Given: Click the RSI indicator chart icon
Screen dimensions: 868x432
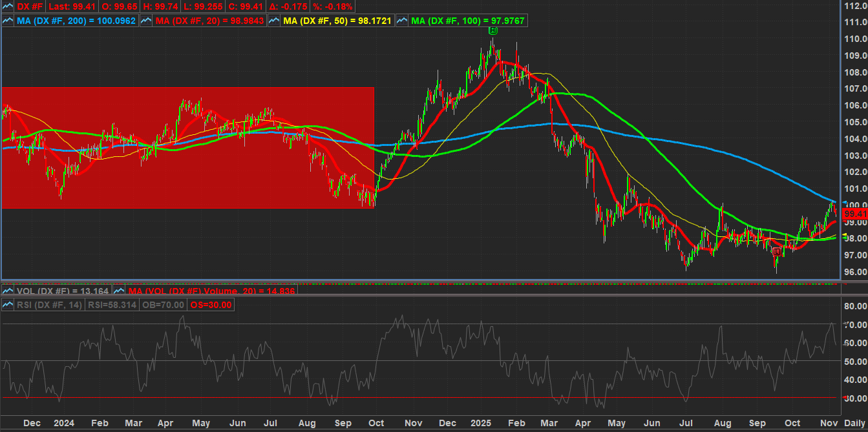Looking at the screenshot, I should [x=8, y=305].
